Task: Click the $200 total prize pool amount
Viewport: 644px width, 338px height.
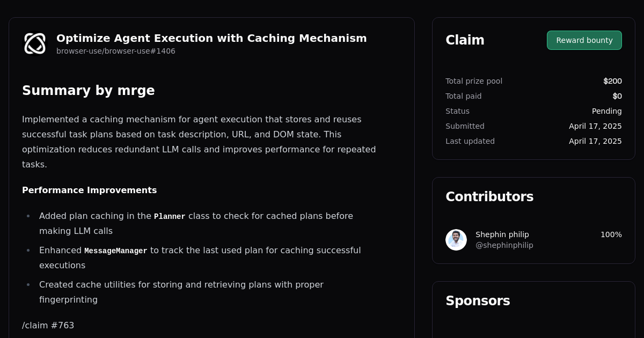Action: (x=612, y=81)
